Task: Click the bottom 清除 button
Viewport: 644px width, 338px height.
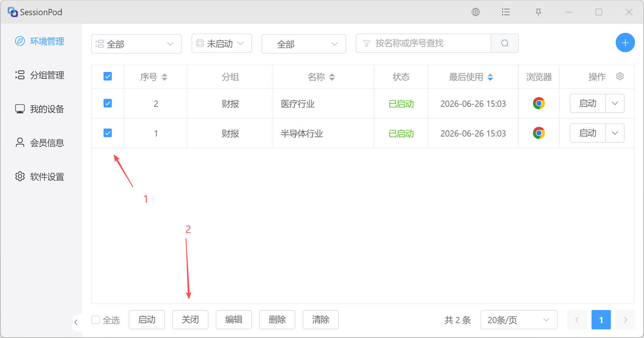Action: pyautogui.click(x=321, y=320)
